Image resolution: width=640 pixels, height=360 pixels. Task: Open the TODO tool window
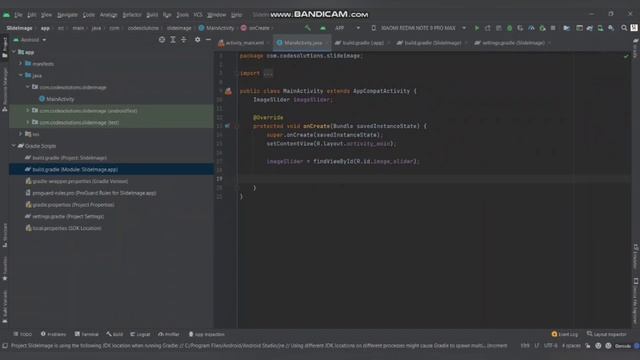click(x=22, y=334)
